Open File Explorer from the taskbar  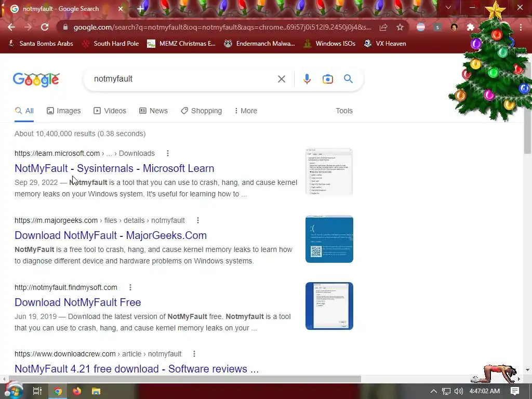coord(96,391)
